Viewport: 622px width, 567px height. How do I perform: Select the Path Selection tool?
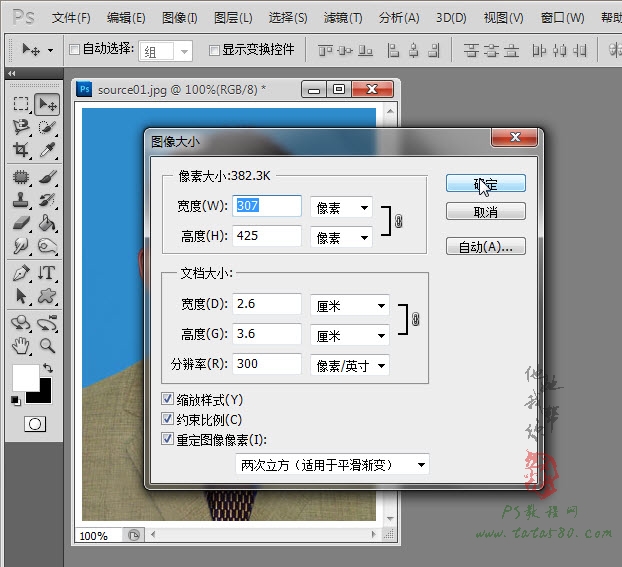point(21,296)
